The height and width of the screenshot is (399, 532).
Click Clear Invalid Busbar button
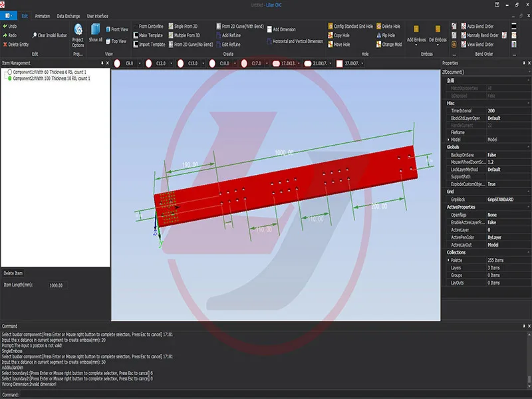click(33, 35)
